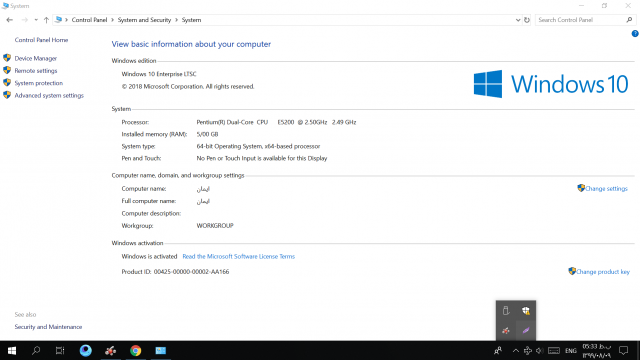Open the red molecule app on the taskbar

click(111, 351)
